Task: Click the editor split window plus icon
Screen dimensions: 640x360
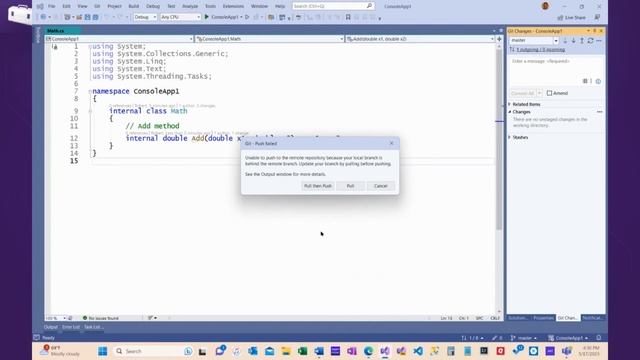Action: [499, 39]
